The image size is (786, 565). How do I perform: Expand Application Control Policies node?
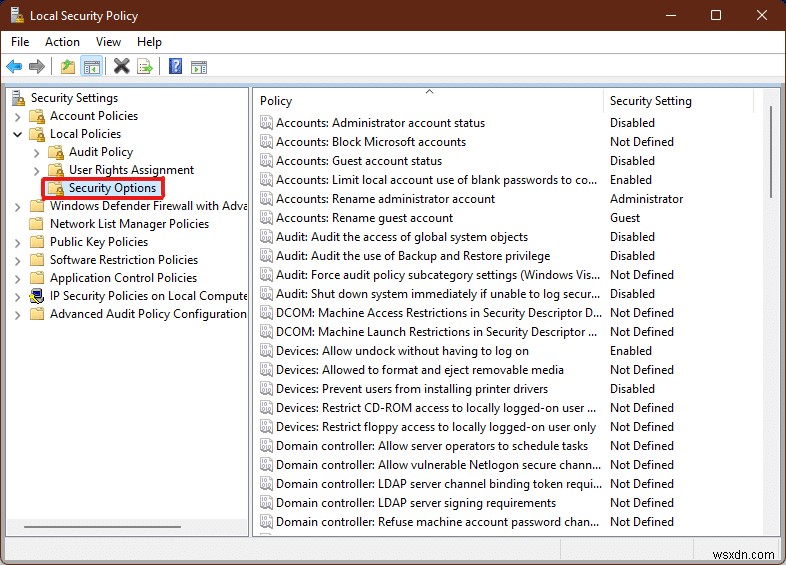[18, 279]
